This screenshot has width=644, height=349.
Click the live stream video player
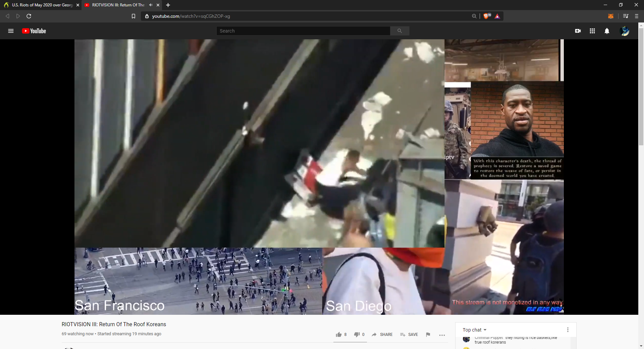(319, 177)
